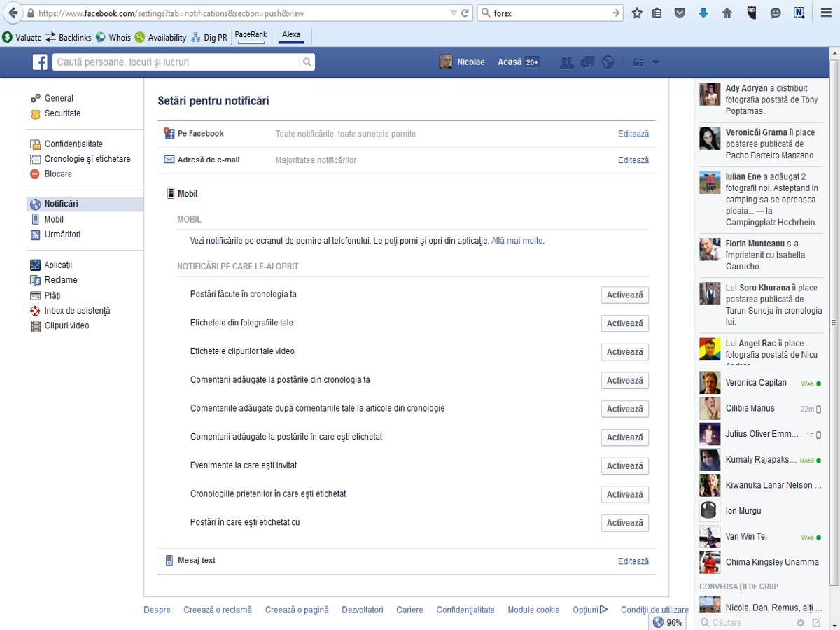Open the bookmarks list icon
Screen dimensions: 840x630
[657, 13]
